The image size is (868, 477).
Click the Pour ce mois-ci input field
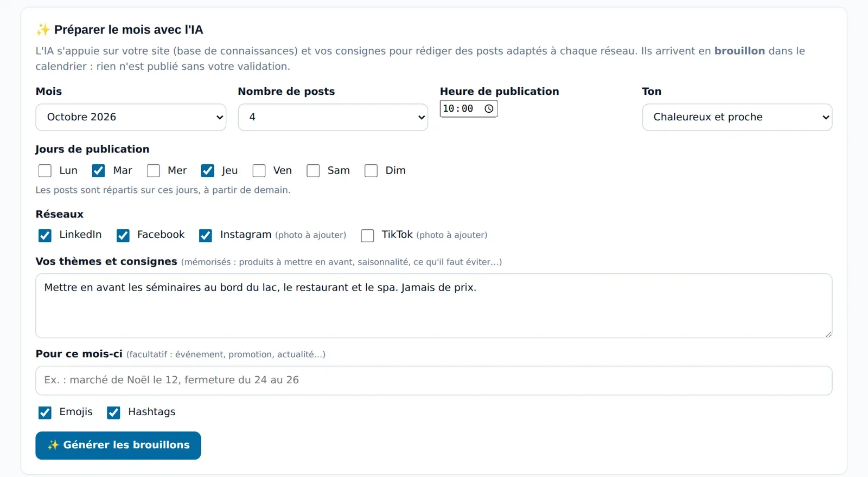(434, 381)
